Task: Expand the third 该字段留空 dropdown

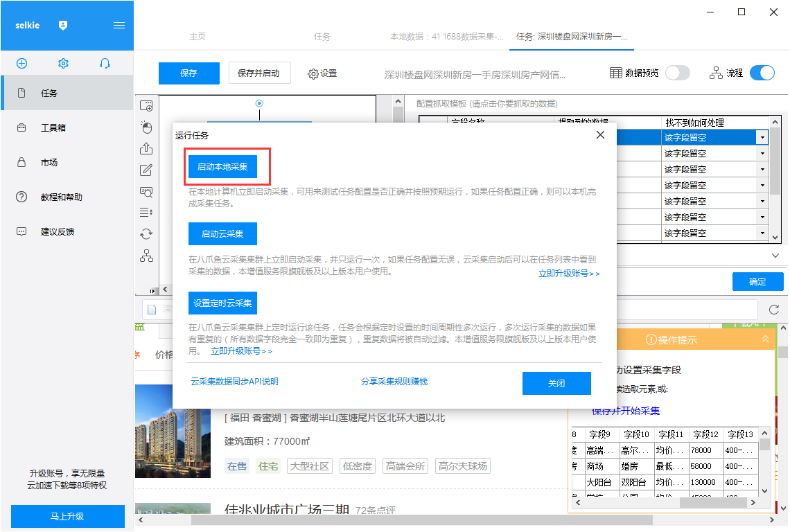Action: [x=762, y=170]
